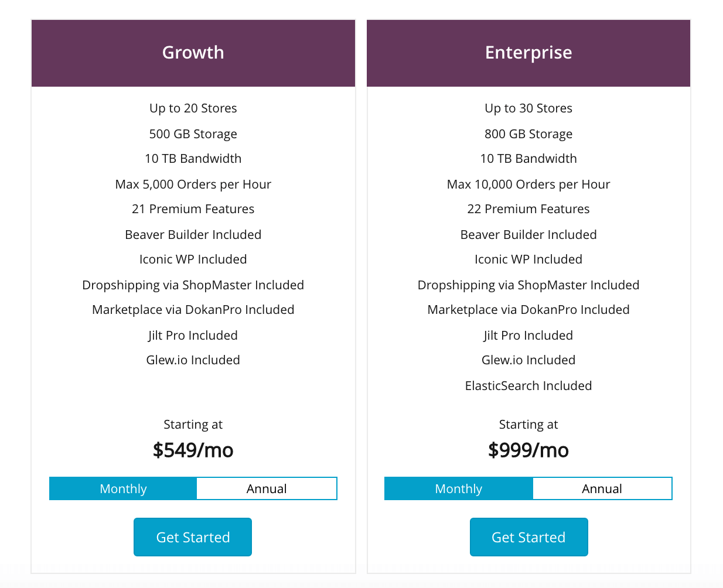This screenshot has width=723, height=588.
Task: Click 'Up to 20 Stores' on Growth
Action: point(193,108)
